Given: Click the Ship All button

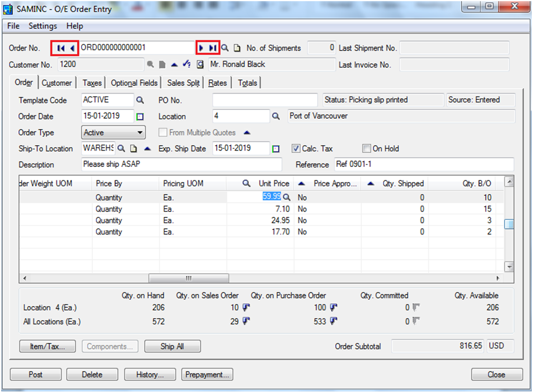Looking at the screenshot, I should (x=172, y=346).
